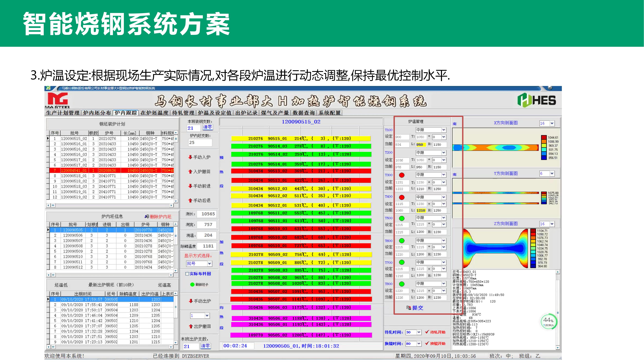Viewport: 644px width, 362px height.
Task: Click the 手动入炉 down-arrow button
Action: click(x=199, y=157)
